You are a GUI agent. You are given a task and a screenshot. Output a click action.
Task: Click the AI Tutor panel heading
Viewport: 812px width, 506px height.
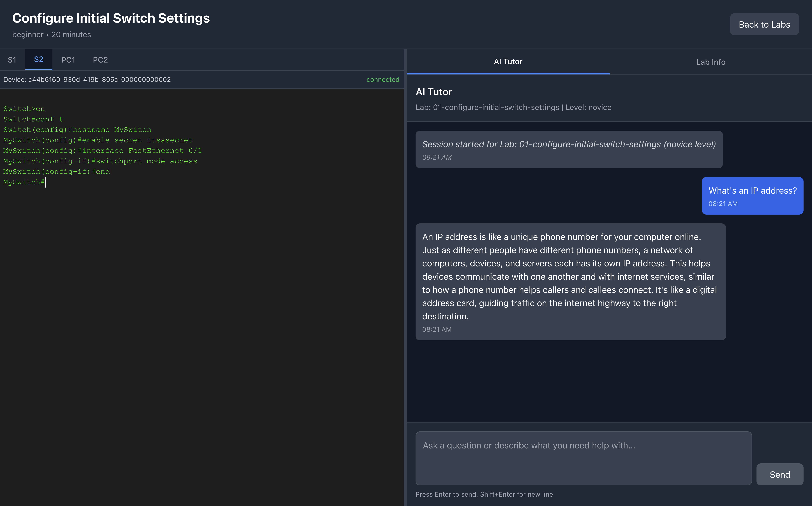(433, 92)
